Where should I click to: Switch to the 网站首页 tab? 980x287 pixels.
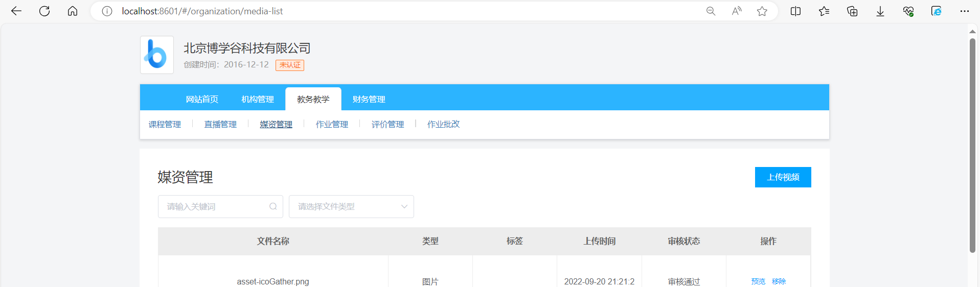click(202, 99)
